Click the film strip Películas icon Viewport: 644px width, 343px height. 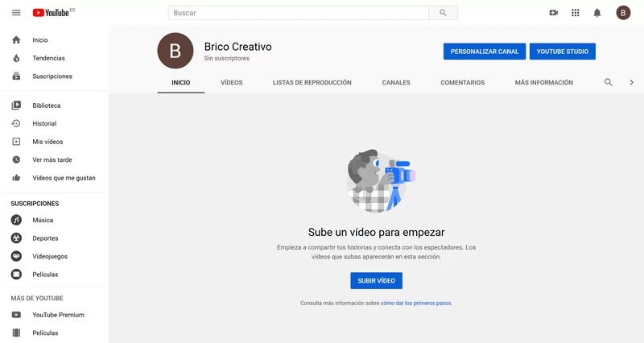click(x=16, y=333)
